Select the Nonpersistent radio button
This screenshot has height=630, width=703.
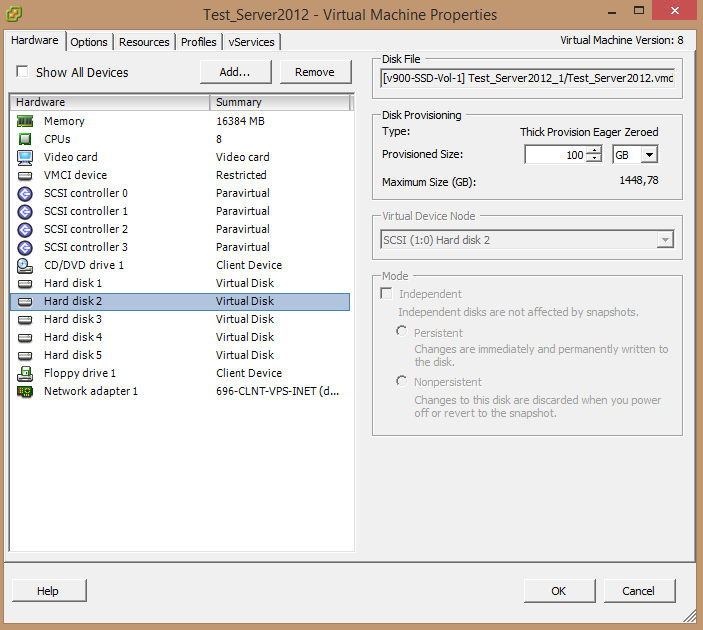click(402, 381)
